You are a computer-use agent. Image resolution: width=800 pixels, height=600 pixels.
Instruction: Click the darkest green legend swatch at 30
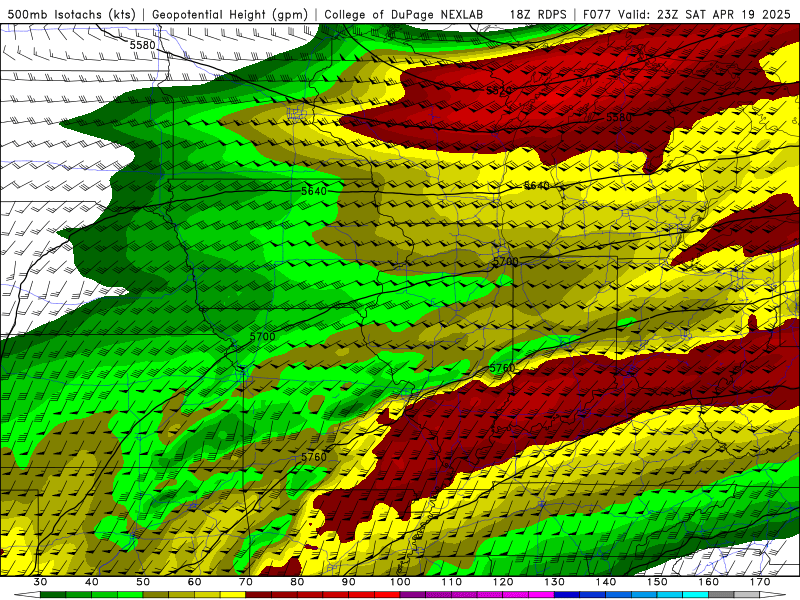point(53,595)
